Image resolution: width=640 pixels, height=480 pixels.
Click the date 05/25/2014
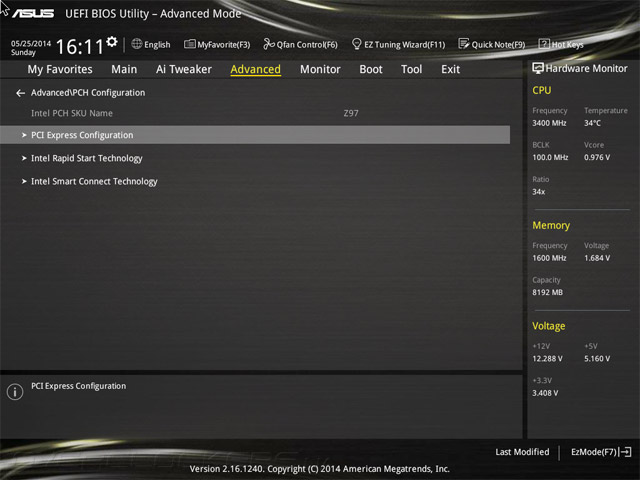point(31,43)
